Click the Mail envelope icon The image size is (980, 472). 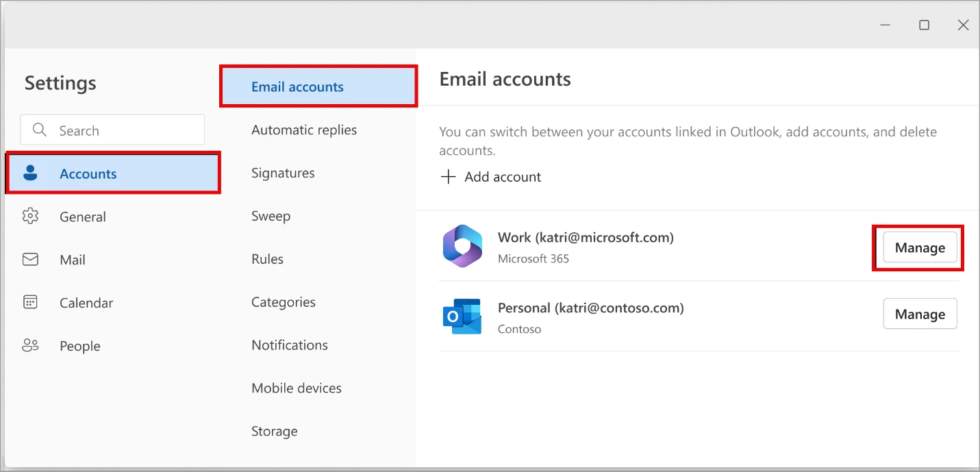click(30, 260)
